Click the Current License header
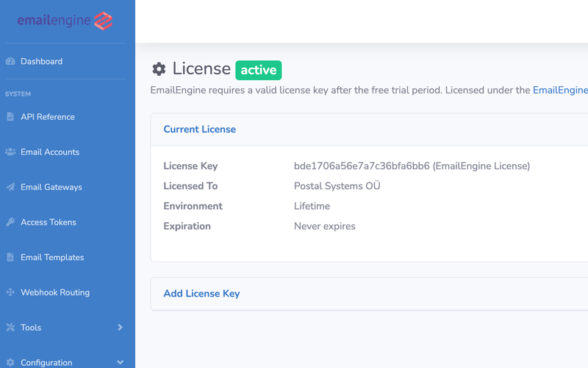This screenshot has width=588, height=368. 199,130
